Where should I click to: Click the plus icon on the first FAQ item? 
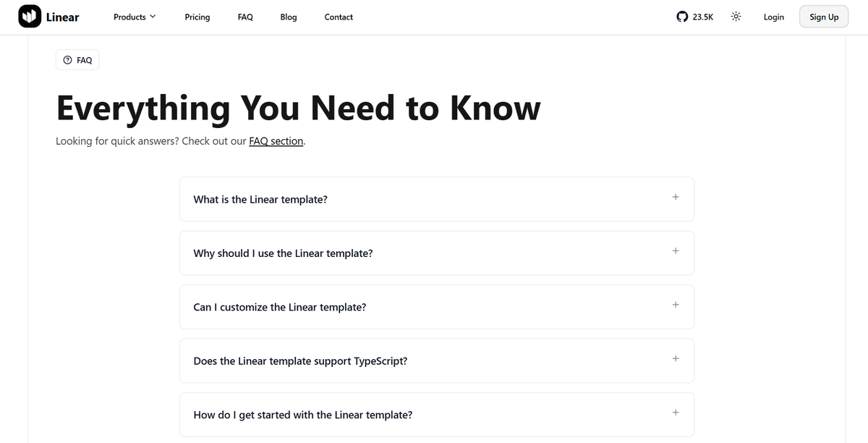tap(676, 196)
